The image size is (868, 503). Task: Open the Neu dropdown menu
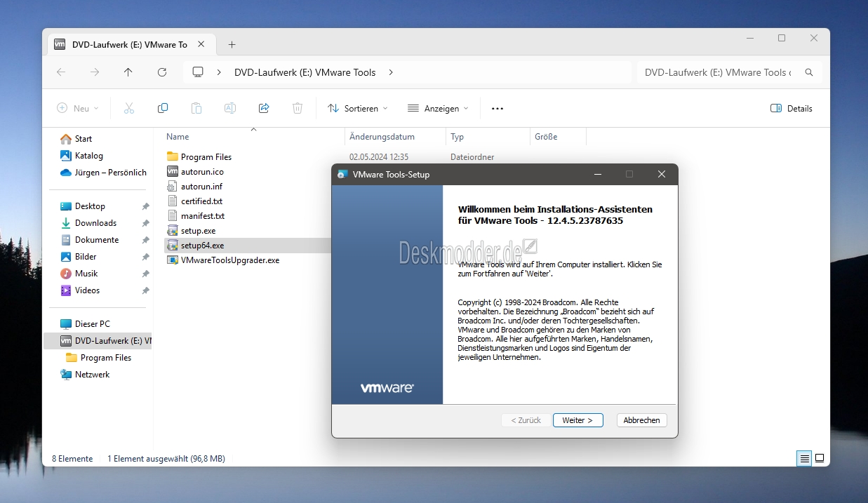78,108
